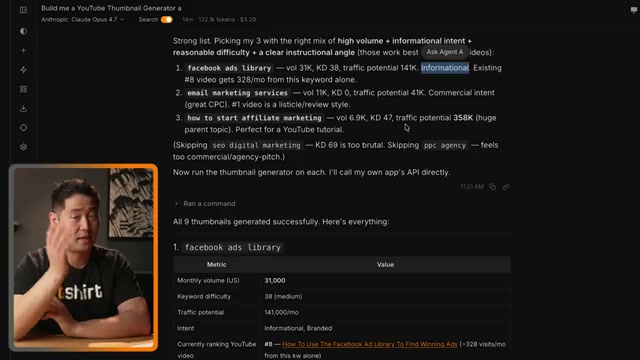
Task: Open the grid apps icon in sidebar
Action: [23, 89]
